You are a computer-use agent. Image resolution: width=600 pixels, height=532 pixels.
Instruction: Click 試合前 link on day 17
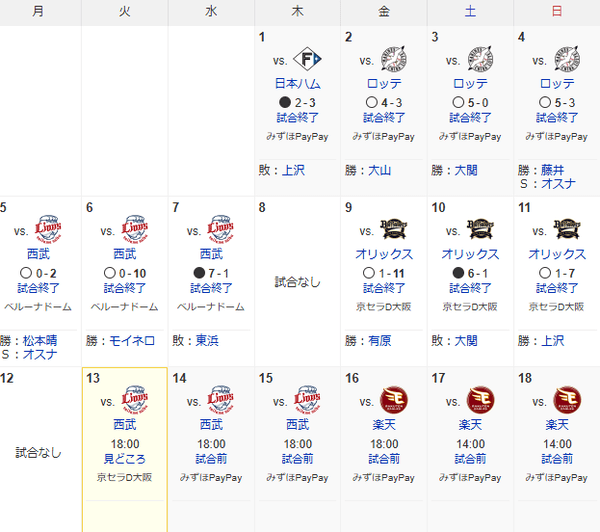[470, 459]
